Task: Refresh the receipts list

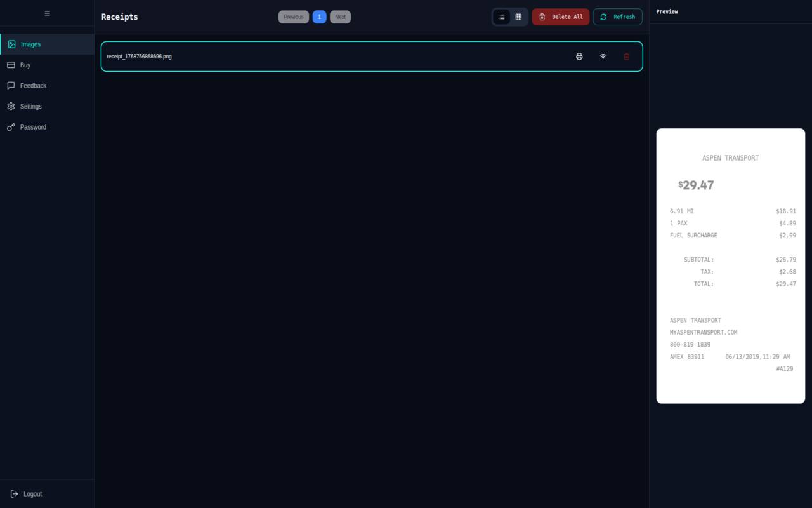Action: click(x=617, y=17)
